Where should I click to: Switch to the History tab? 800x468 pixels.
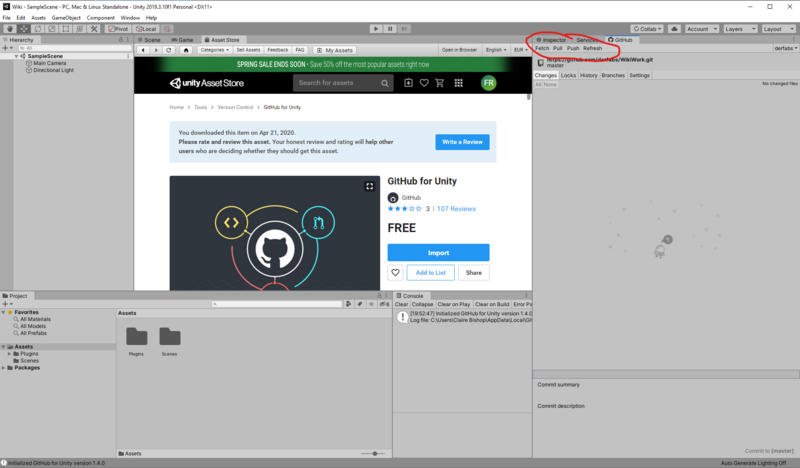(589, 75)
